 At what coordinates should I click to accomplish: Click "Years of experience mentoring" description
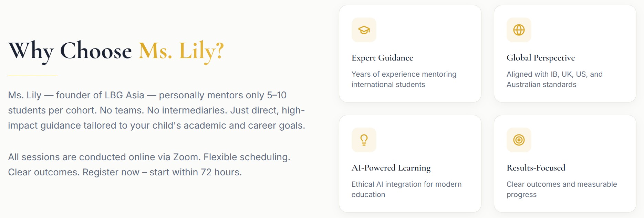pos(404,74)
